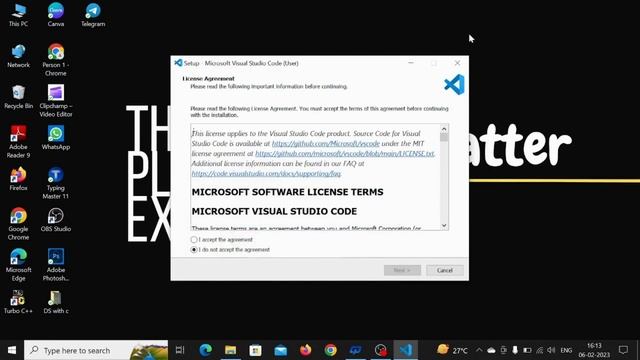The image size is (640, 360).
Task: Open the notification center icon
Action: [x=623, y=350]
